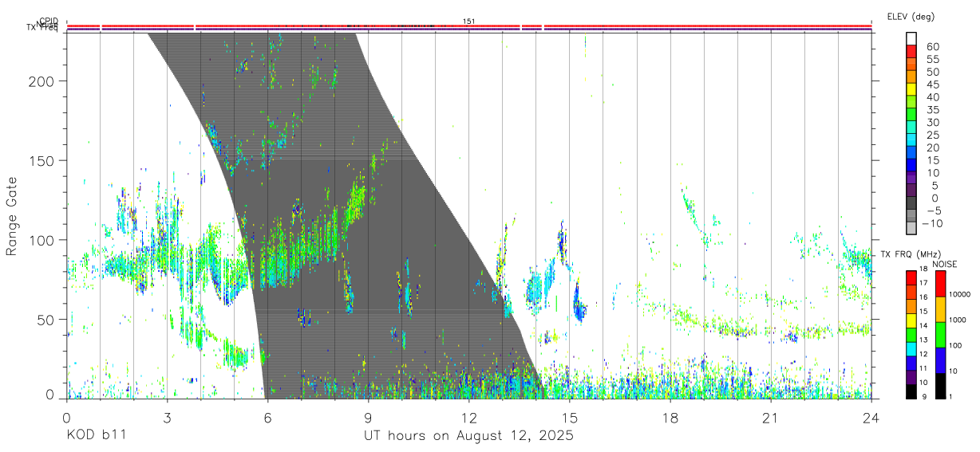This screenshot has height=452, width=980.
Task: Click TX FRQ black swatch between 9 and 10
Action: (911, 391)
